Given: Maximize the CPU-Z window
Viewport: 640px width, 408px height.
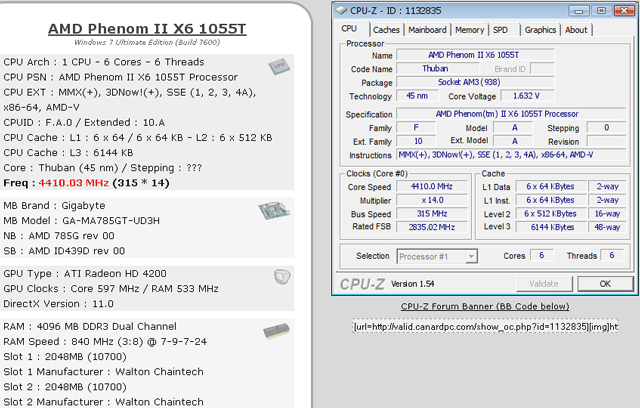Looking at the screenshot, I should pos(602,11).
